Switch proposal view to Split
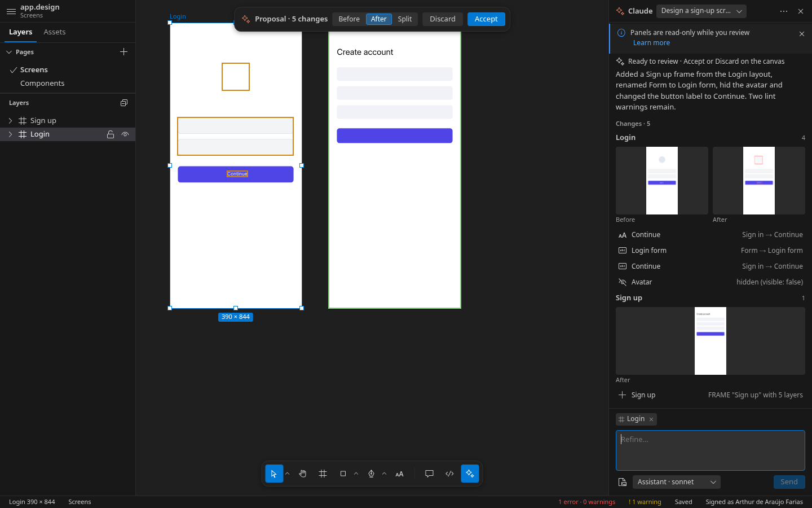Image resolution: width=812 pixels, height=508 pixels. (x=405, y=19)
